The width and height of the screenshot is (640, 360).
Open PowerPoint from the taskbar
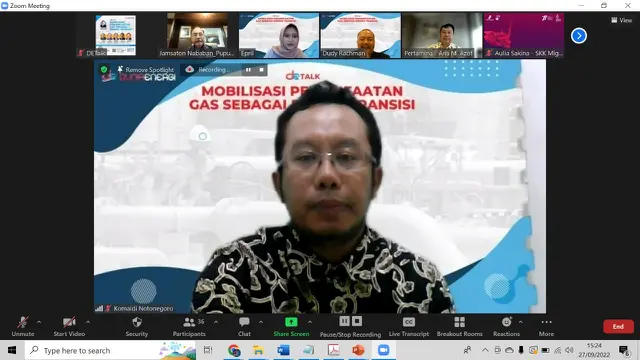(358, 350)
